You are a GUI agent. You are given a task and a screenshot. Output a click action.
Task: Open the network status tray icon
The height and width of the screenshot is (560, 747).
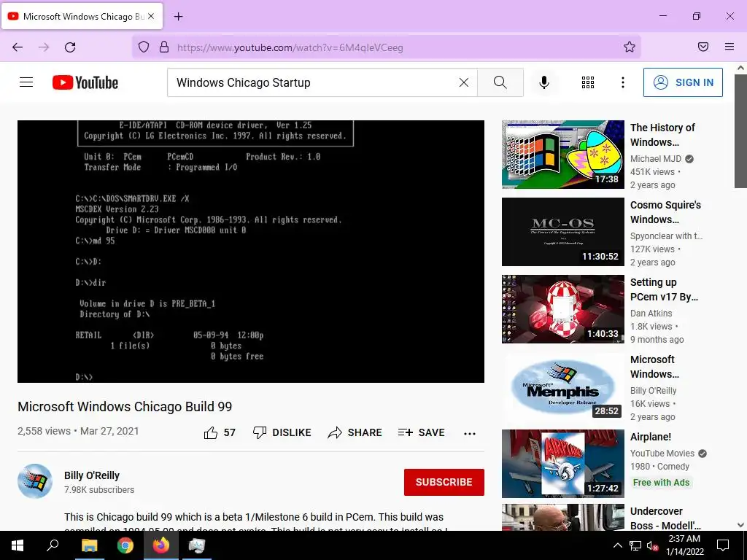point(635,545)
